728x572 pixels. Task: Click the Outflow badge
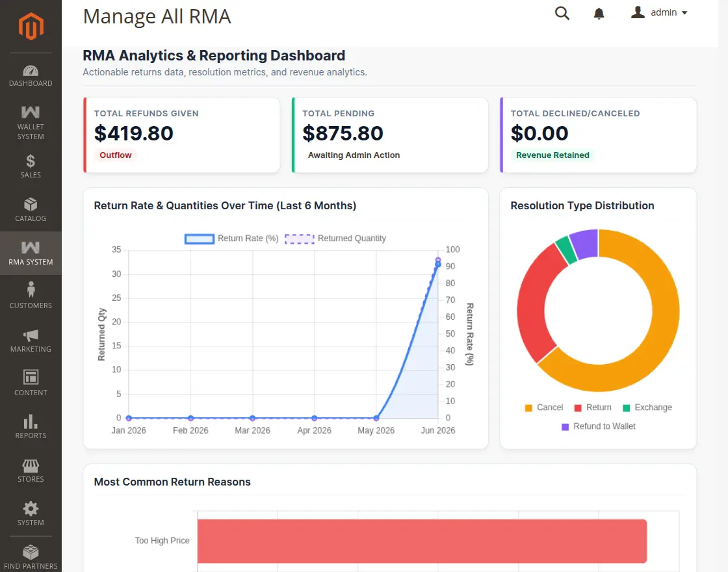click(116, 155)
